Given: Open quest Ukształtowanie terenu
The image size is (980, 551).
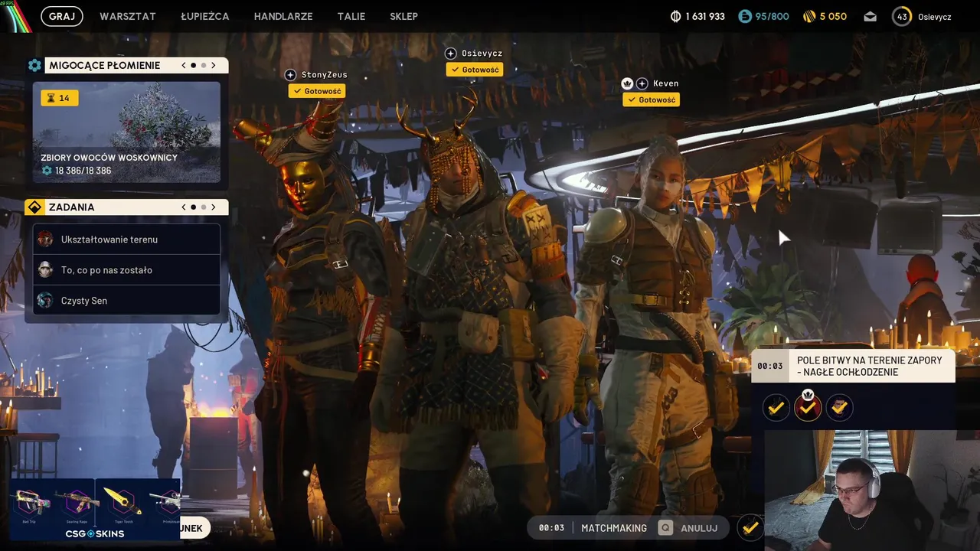Looking at the screenshot, I should 126,240.
